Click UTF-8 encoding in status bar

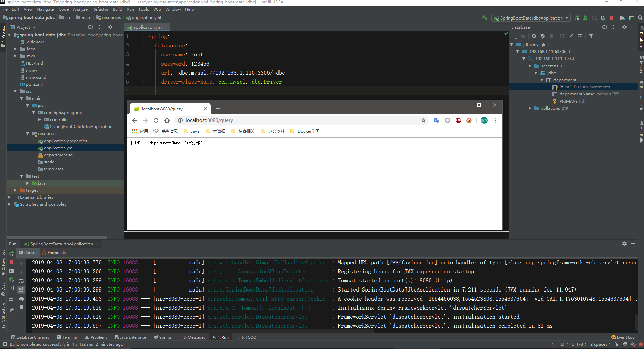(x=579, y=344)
